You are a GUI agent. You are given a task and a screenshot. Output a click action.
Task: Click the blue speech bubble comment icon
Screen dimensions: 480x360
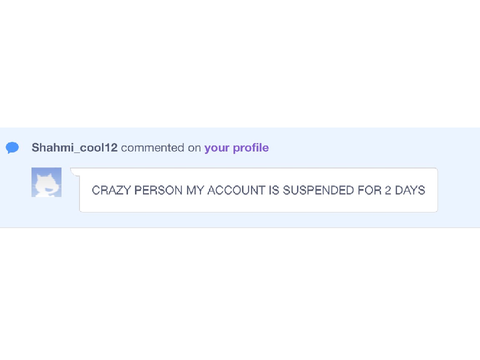coord(12,147)
